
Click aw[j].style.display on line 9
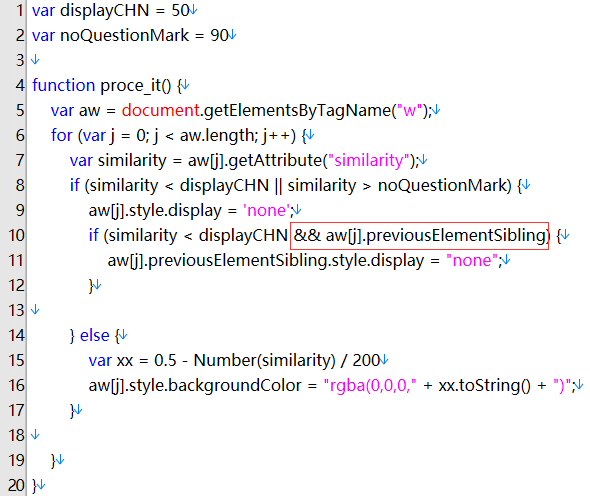coord(155,210)
